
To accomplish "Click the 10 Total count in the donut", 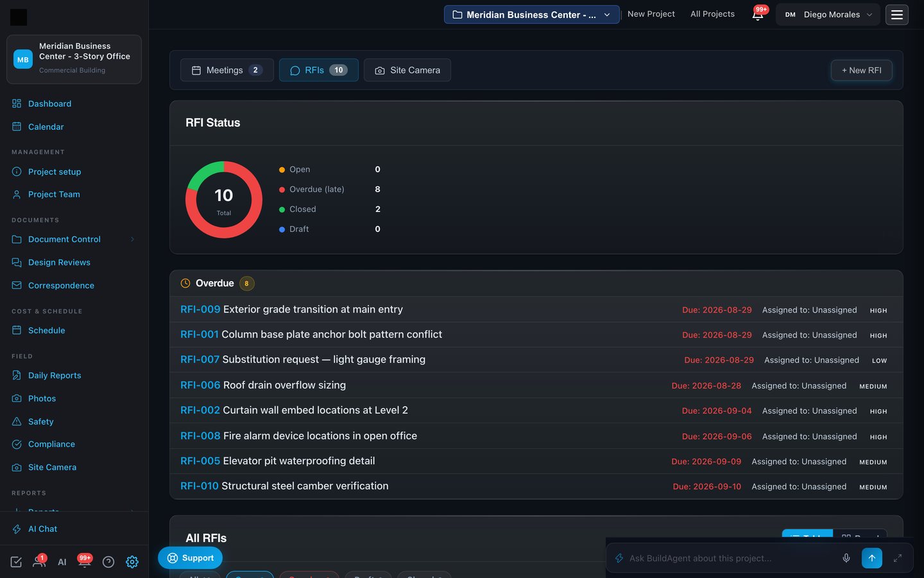I will (224, 200).
